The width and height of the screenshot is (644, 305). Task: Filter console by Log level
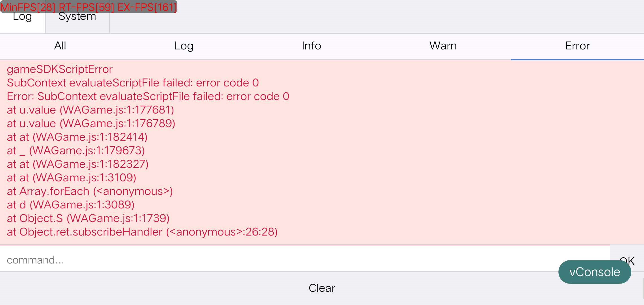coord(184,46)
